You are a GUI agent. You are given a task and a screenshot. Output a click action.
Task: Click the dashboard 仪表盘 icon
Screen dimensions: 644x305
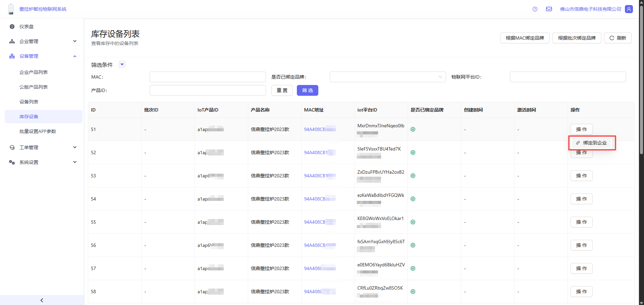coord(12,27)
